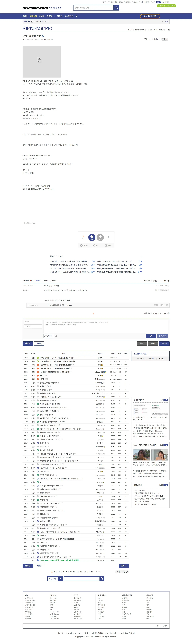The image size is (192, 644).
Task: Expand 연관 갤러리(3/1) dropdown
Action: tap(141, 30)
